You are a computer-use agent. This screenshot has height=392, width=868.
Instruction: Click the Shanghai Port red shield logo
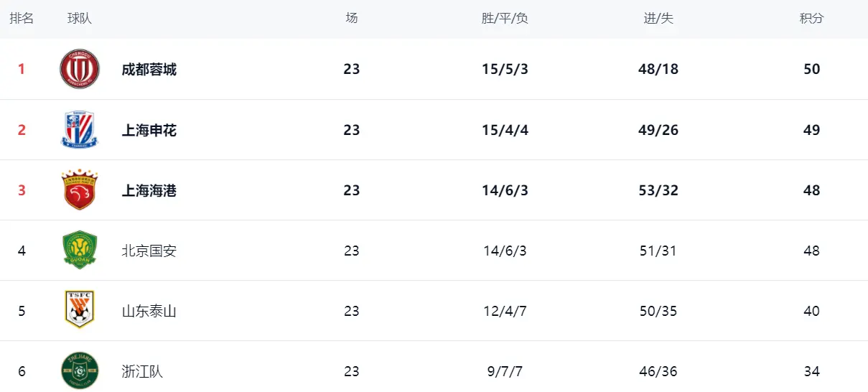(80, 190)
